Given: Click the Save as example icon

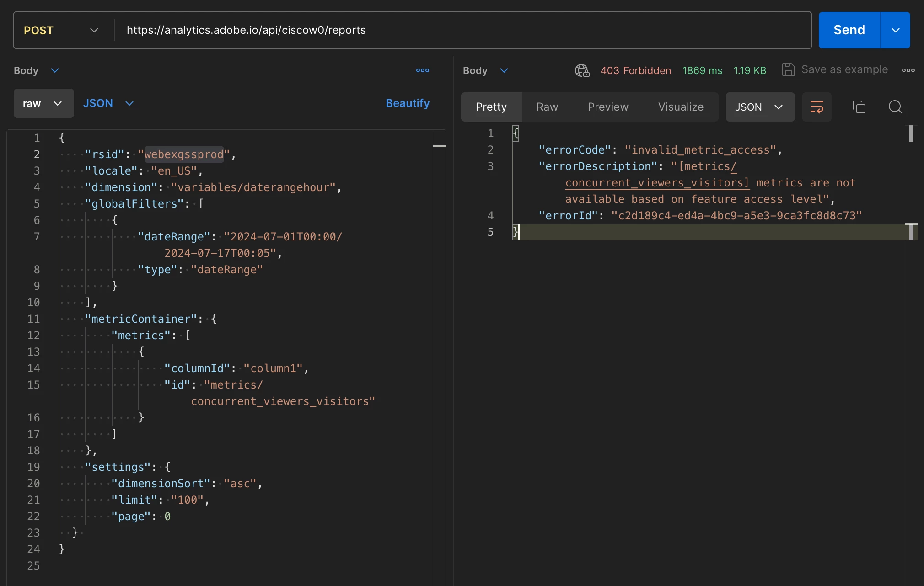Looking at the screenshot, I should 788,70.
